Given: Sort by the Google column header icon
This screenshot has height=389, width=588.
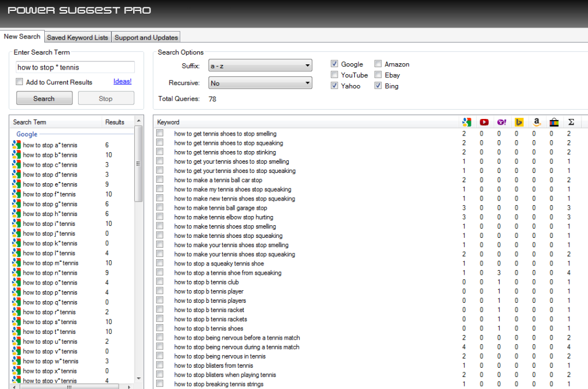Looking at the screenshot, I should 466,122.
